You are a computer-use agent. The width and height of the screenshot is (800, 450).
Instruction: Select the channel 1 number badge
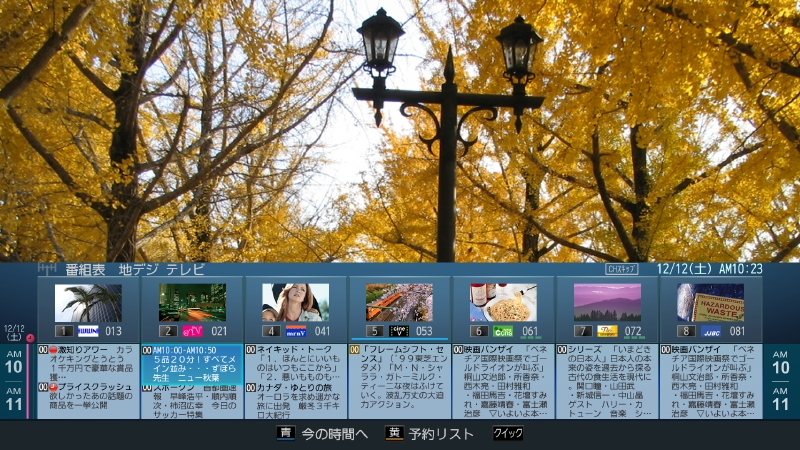coord(64,331)
